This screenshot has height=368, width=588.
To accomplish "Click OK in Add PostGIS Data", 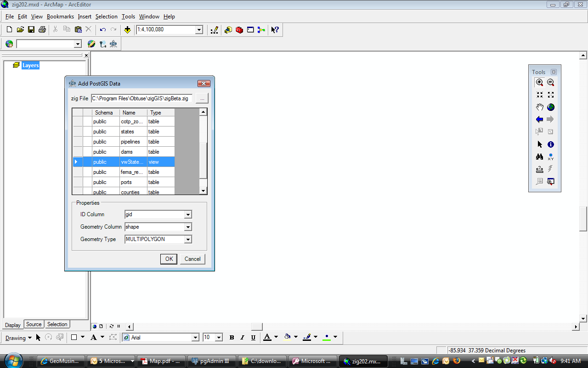I will pos(169,259).
